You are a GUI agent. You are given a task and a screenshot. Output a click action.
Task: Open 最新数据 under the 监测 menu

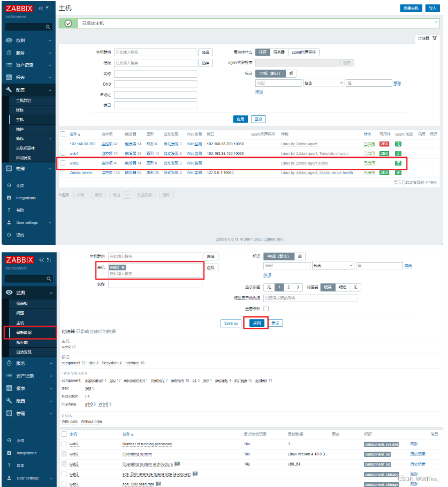pos(24,333)
